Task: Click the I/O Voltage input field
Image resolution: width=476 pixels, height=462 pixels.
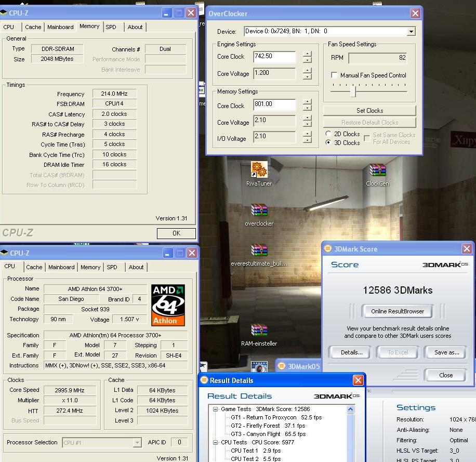Action: point(274,137)
